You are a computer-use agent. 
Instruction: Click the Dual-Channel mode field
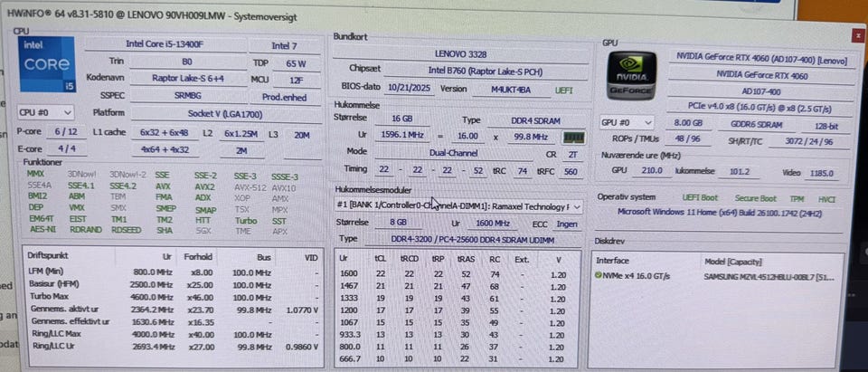(x=453, y=152)
